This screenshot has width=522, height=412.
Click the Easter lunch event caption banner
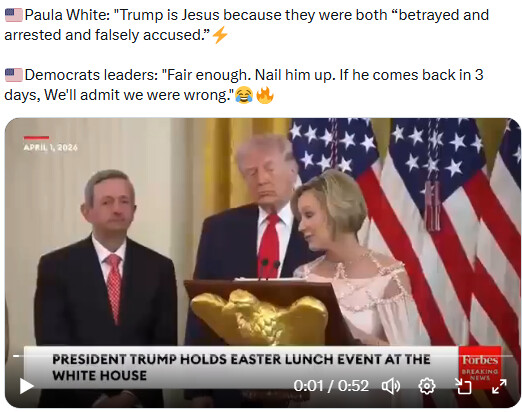(x=241, y=367)
